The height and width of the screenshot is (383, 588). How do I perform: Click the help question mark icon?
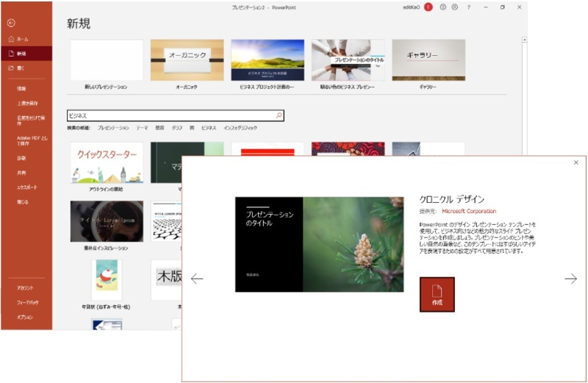click(x=469, y=7)
